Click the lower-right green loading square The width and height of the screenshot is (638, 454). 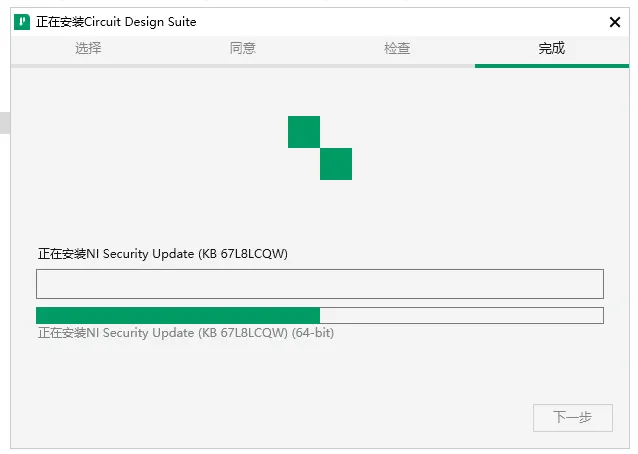[x=336, y=164]
